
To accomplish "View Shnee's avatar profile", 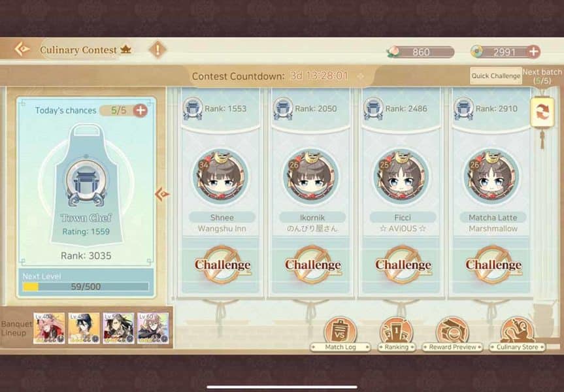I will coord(220,177).
